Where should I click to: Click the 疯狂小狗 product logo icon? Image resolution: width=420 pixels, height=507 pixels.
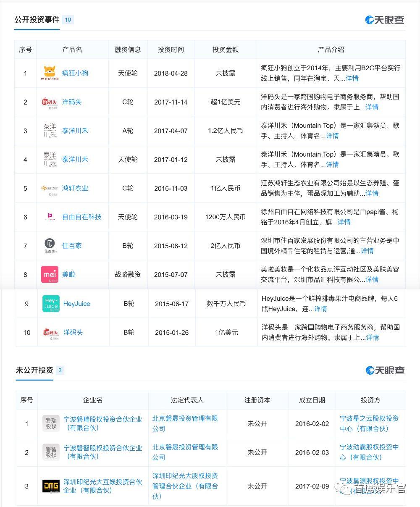[50, 73]
